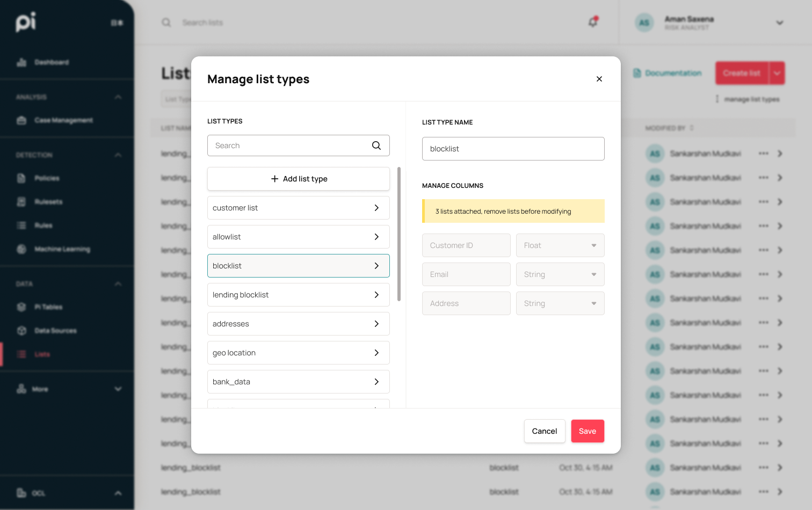The height and width of the screenshot is (510, 812).
Task: Click the top bar search icon
Action: 166,23
